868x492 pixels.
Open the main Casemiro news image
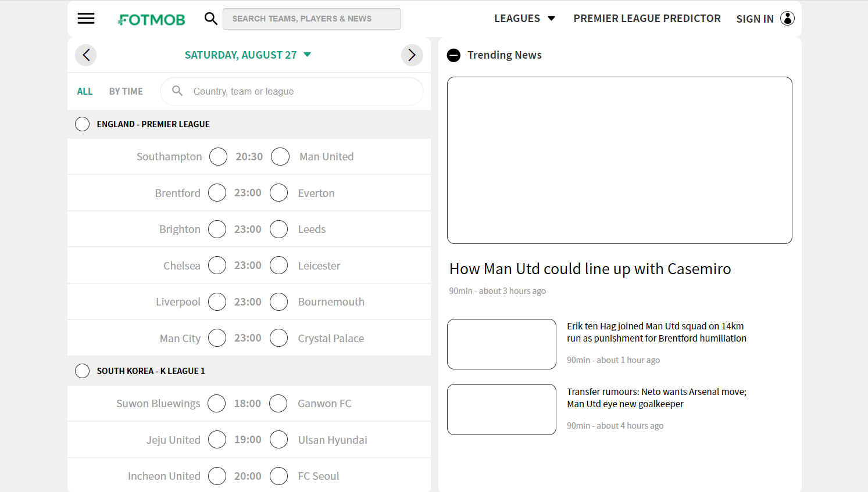(x=620, y=160)
